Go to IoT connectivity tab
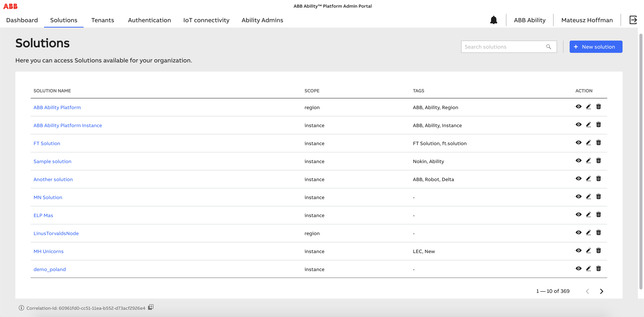The width and height of the screenshot is (644, 317). coord(206,20)
